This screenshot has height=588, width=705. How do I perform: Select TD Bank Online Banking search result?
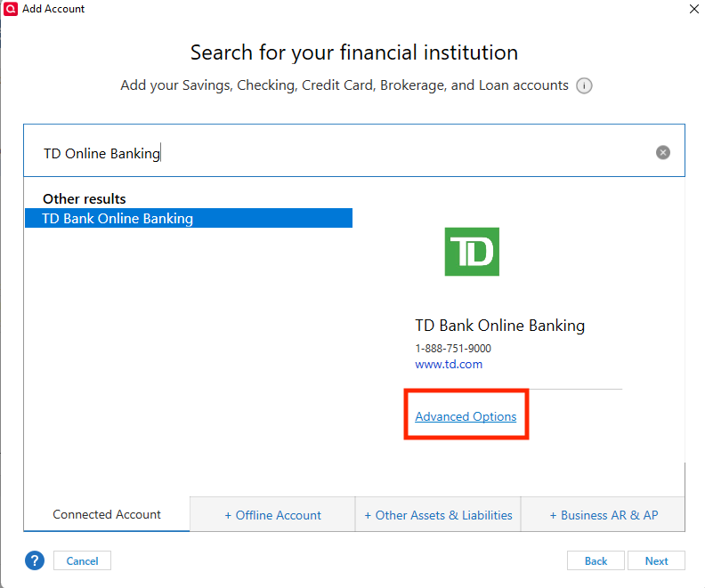[x=189, y=218]
